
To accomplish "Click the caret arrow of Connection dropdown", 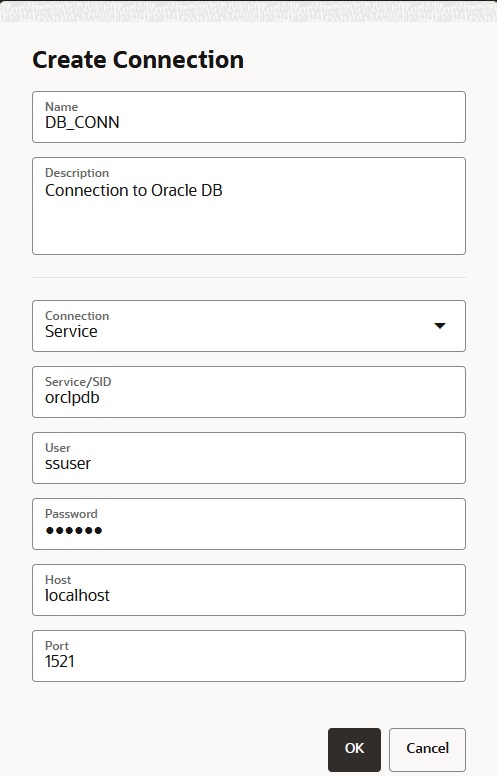I will click(x=440, y=326).
